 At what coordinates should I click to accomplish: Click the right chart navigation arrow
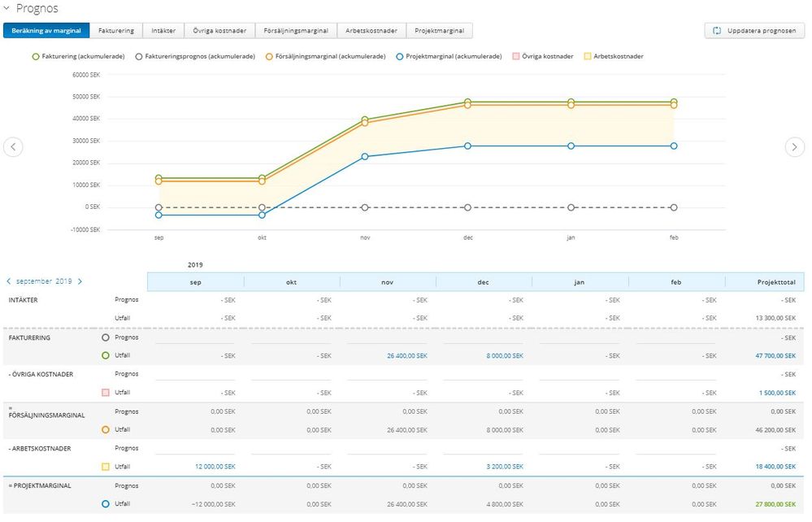tap(794, 147)
